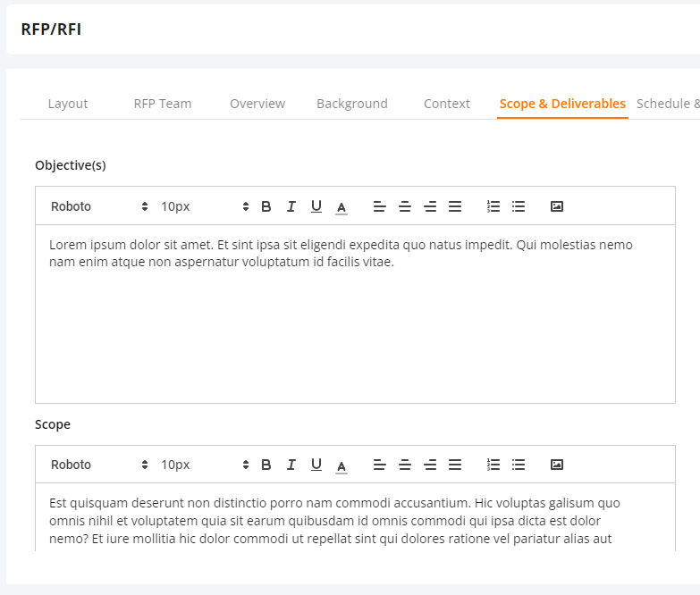Toggle Italic in the Objective(s) editor toolbar
The width and height of the screenshot is (700, 595).
tap(291, 206)
